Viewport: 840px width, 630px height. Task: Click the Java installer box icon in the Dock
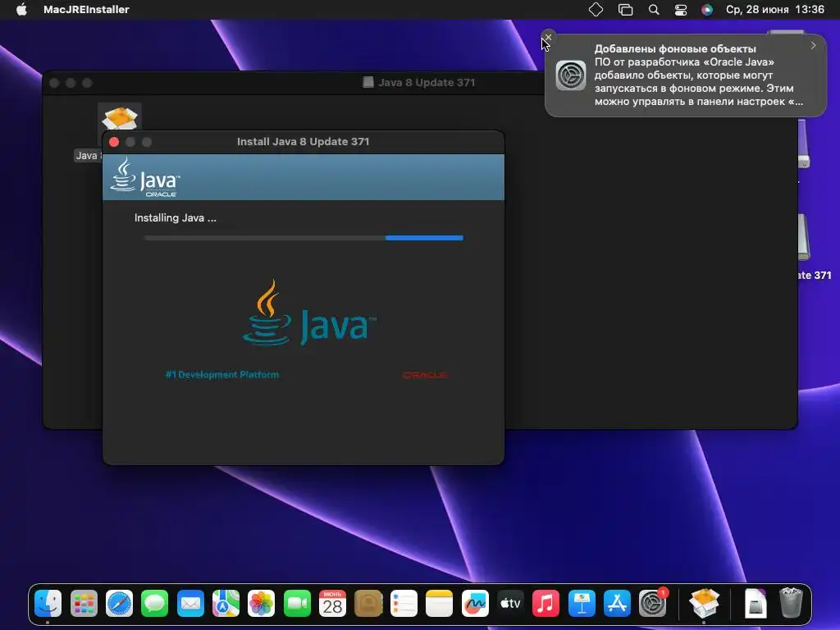[704, 604]
